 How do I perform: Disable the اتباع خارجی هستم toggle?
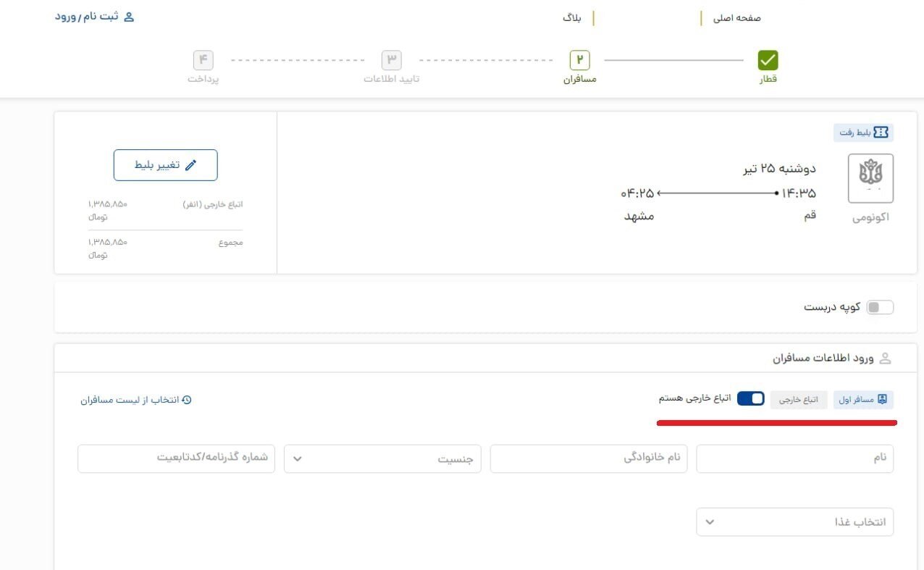click(x=751, y=398)
